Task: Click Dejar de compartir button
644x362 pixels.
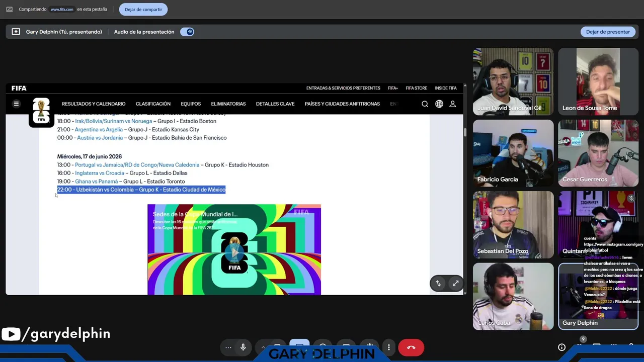Action: coord(143,9)
